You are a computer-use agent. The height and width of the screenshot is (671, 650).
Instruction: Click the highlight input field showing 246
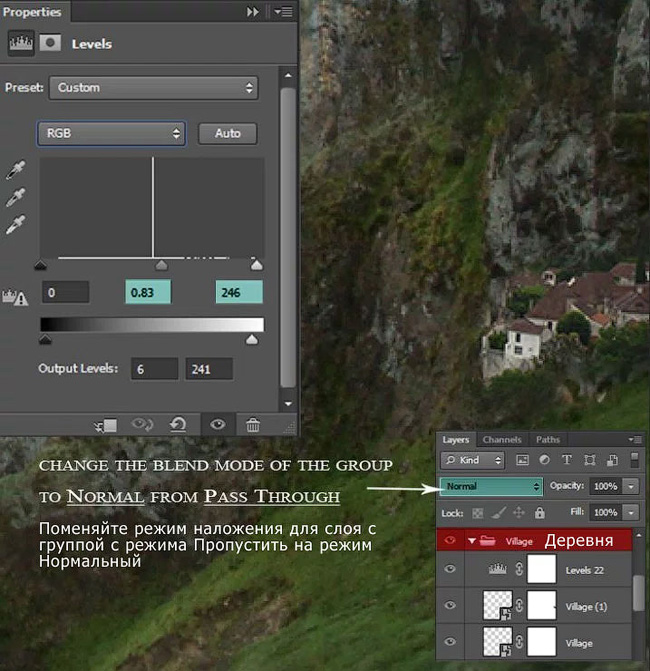239,292
